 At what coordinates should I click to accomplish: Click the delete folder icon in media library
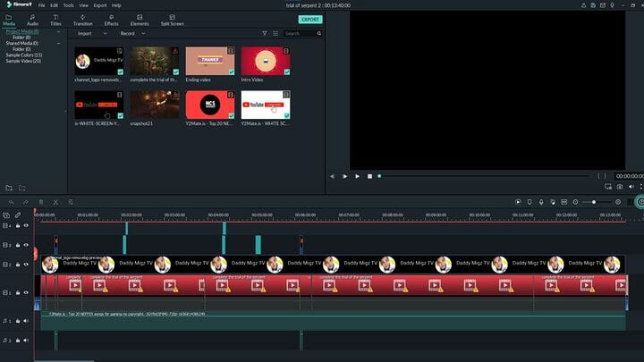[22, 188]
